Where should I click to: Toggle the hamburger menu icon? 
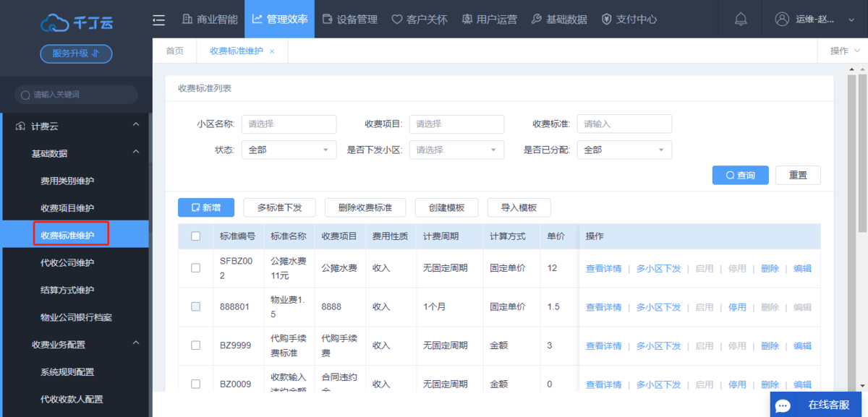pyautogui.click(x=159, y=20)
